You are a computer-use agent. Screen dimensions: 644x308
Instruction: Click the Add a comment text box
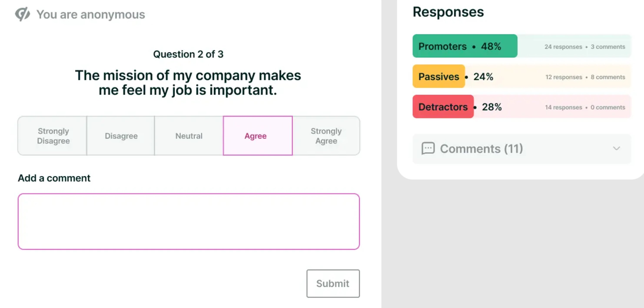(x=189, y=221)
